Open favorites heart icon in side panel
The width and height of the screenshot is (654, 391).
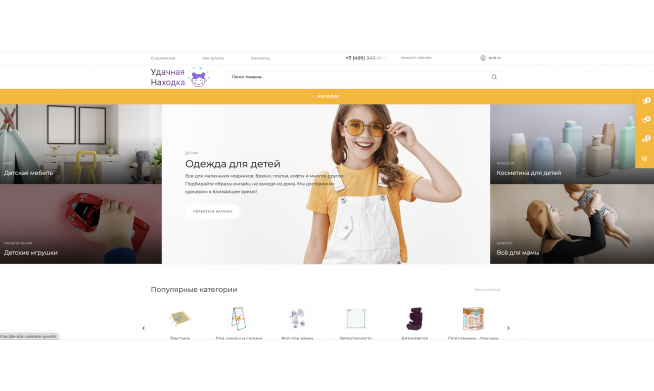645,120
